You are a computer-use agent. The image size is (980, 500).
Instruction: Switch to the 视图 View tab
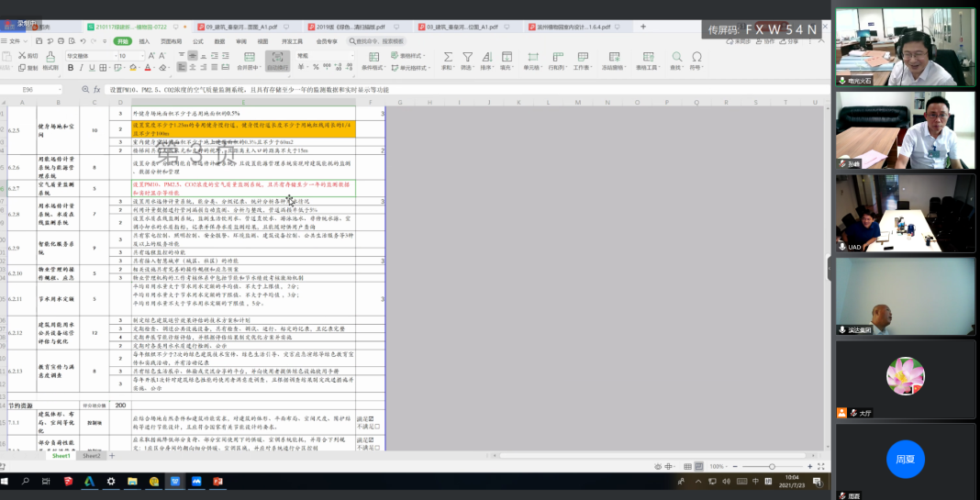pyautogui.click(x=262, y=41)
